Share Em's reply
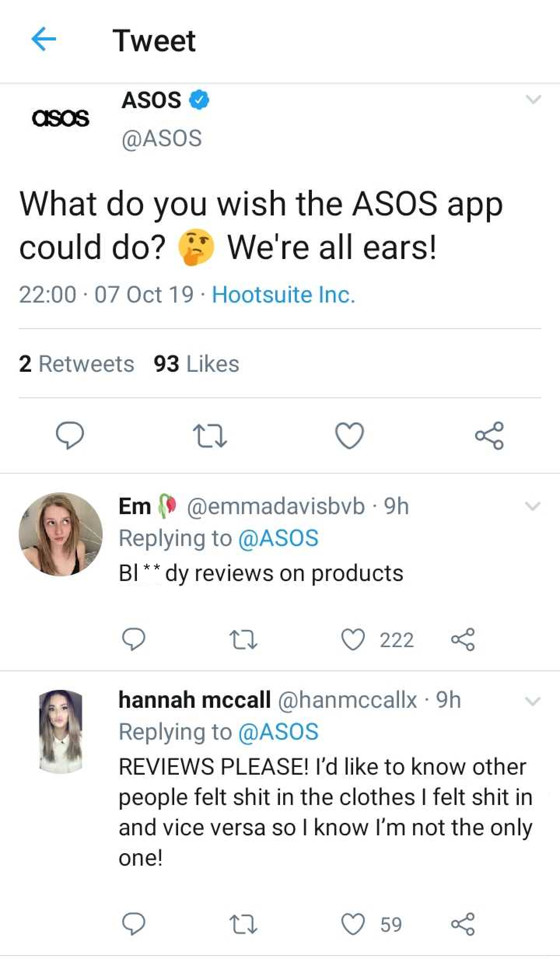The image size is (560, 959). (x=463, y=639)
